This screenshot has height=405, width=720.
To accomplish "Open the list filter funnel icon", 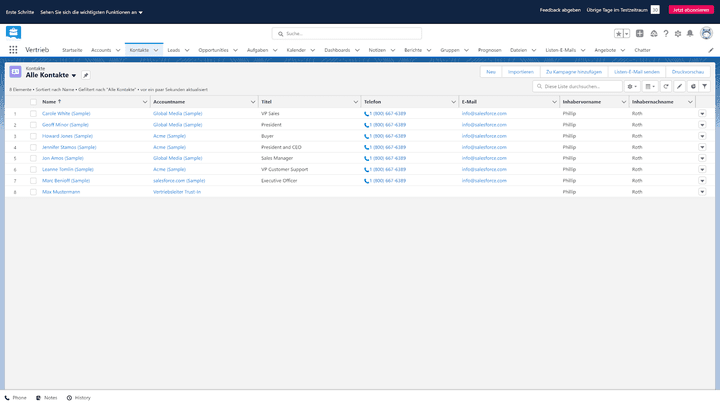I will [704, 87].
